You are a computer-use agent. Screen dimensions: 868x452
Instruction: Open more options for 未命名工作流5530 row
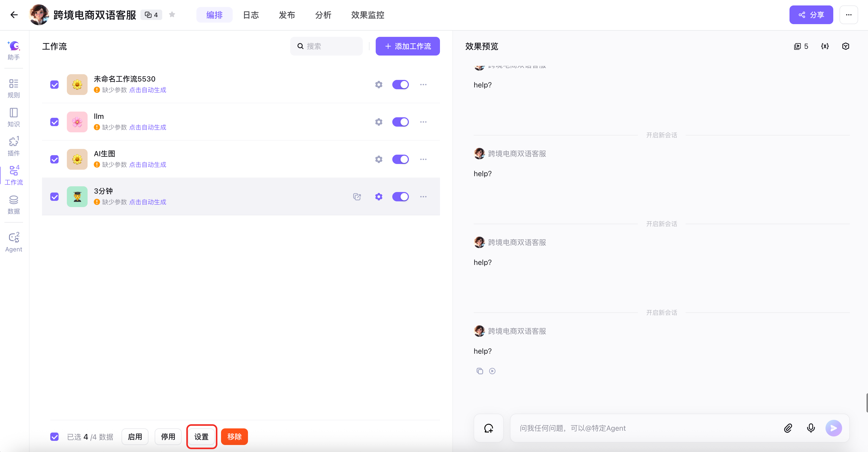(x=423, y=84)
